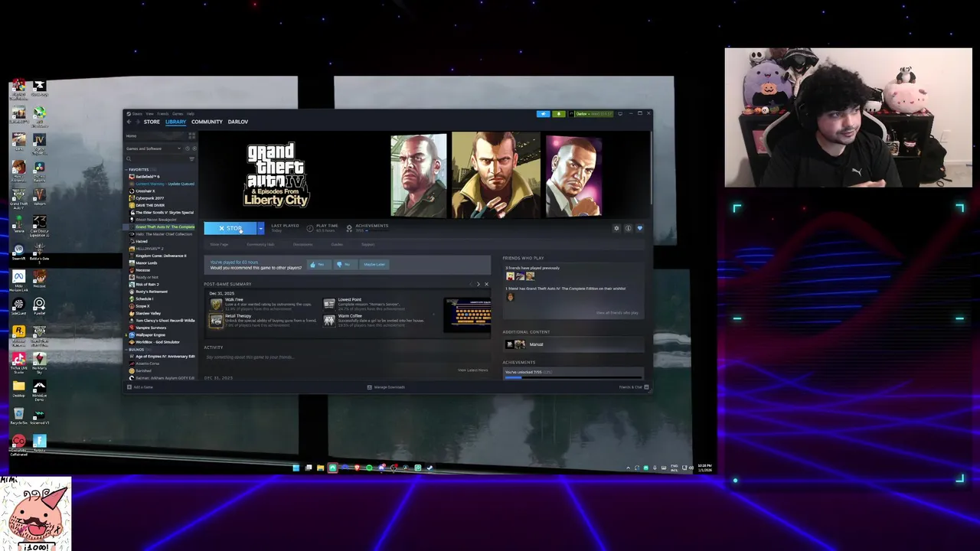Open the Support link
The image size is (980, 551).
367,245
